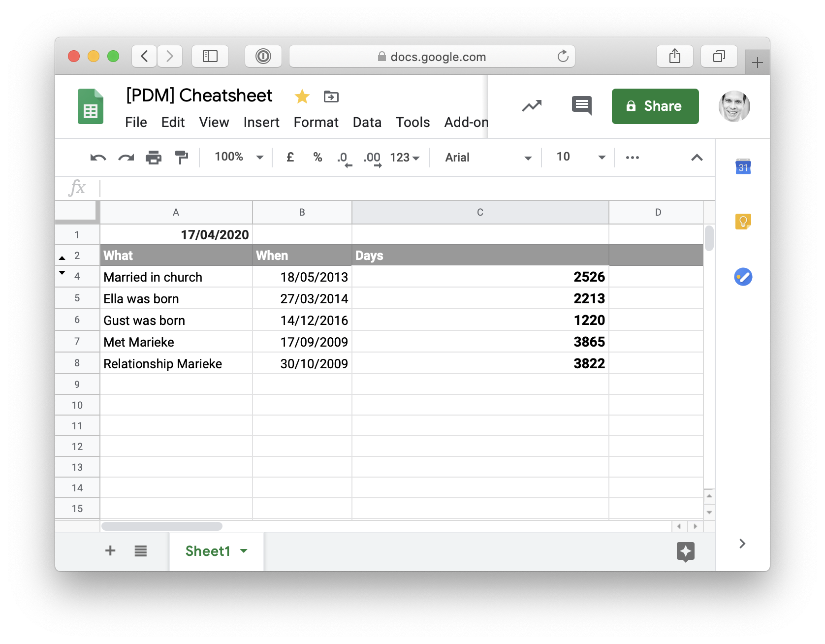Open the Data menu
The height and width of the screenshot is (644, 825).
[x=367, y=122]
